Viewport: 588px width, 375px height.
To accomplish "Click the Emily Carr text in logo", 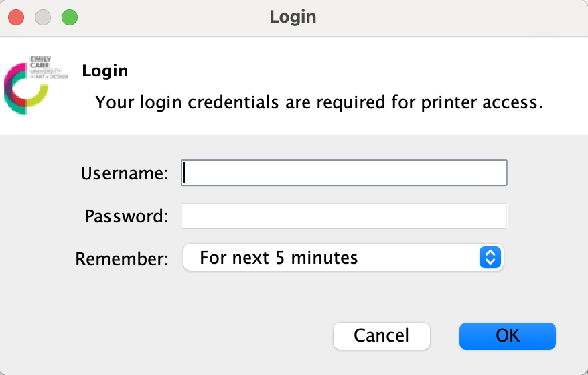I will (40, 62).
